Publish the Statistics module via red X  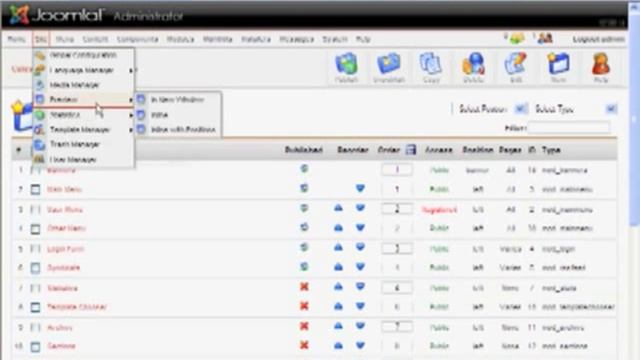[304, 287]
